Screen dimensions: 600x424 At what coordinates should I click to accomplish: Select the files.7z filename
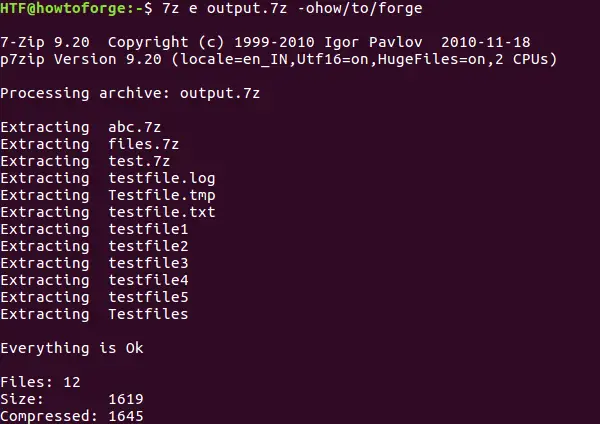[x=143, y=144]
